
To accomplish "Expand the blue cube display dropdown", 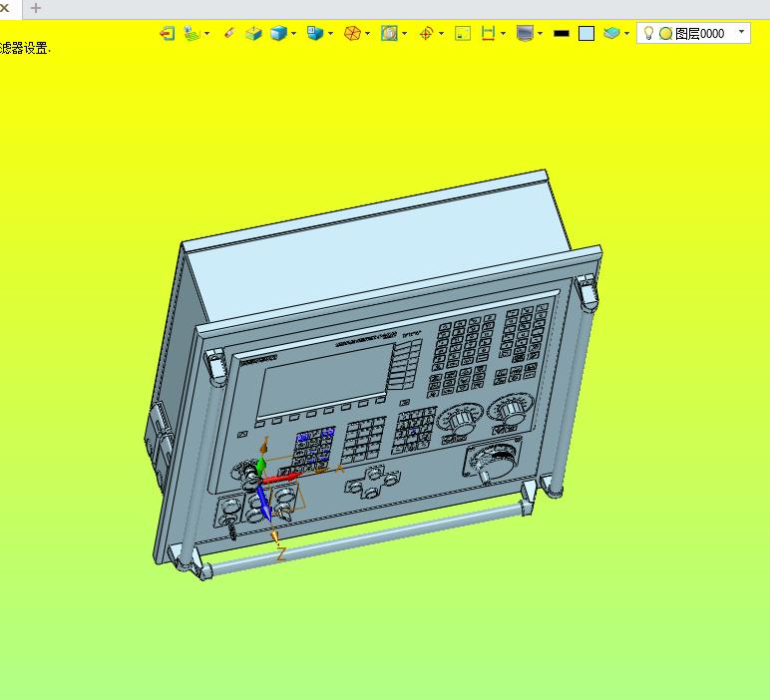I will tap(293, 33).
